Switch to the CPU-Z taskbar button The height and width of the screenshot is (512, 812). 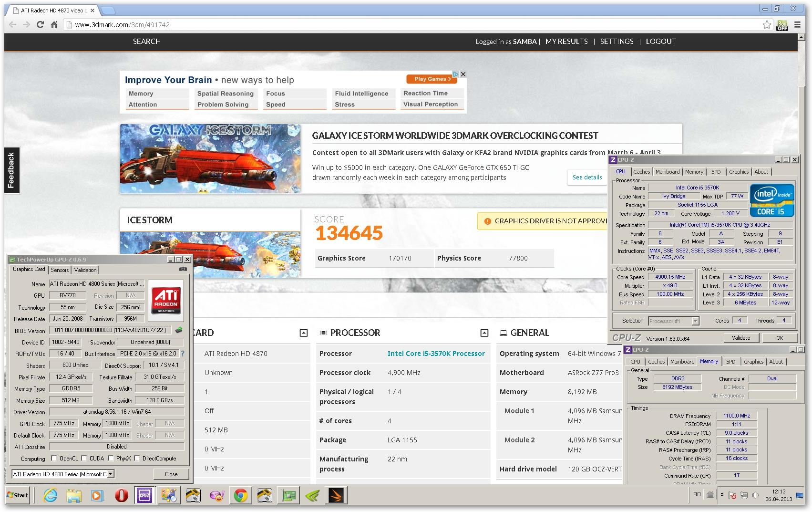point(144,496)
